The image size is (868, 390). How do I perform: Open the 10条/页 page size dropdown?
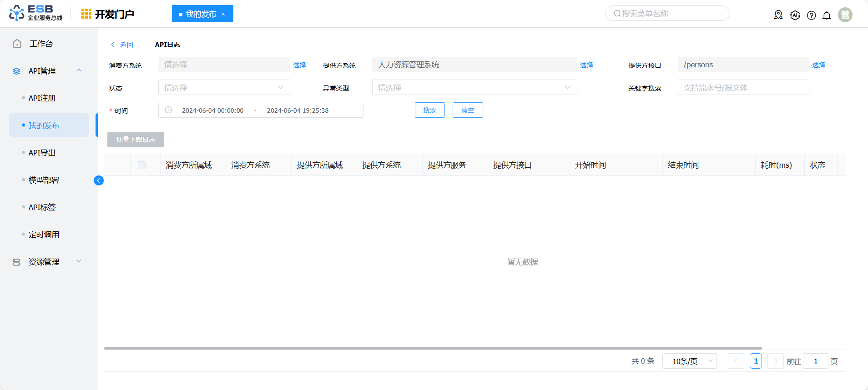click(689, 361)
